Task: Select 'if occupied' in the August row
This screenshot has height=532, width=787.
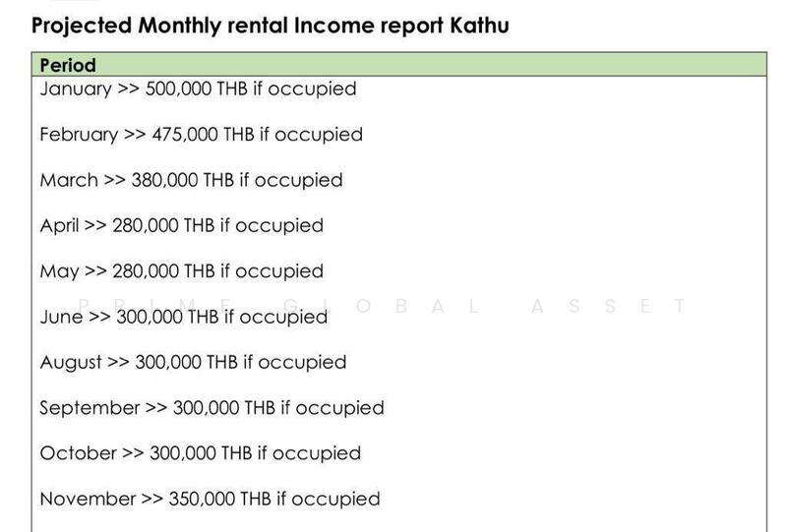Action: pyautogui.click(x=293, y=362)
